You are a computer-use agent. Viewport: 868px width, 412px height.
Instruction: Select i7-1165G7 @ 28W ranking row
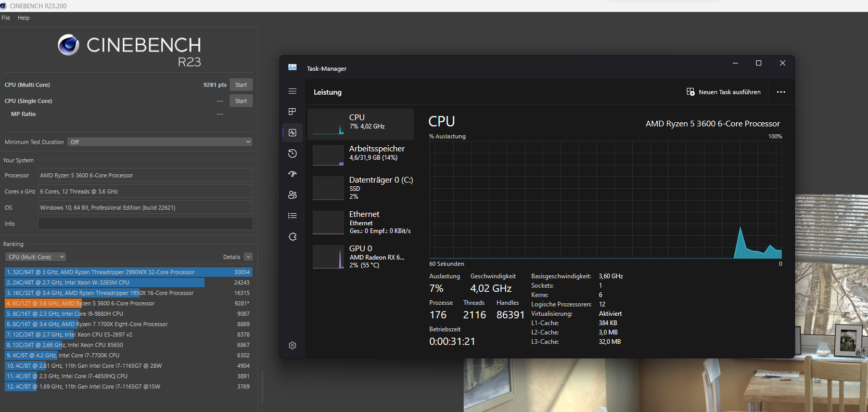[128, 366]
